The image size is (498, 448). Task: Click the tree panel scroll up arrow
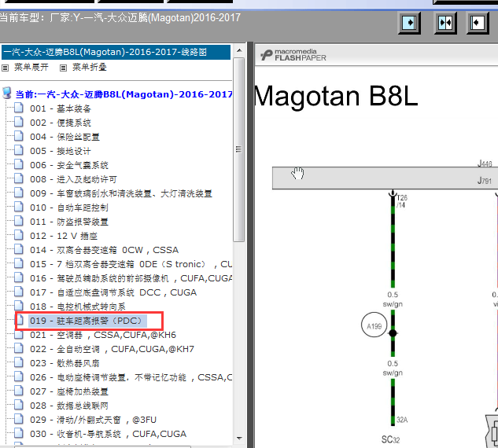pos(239,50)
